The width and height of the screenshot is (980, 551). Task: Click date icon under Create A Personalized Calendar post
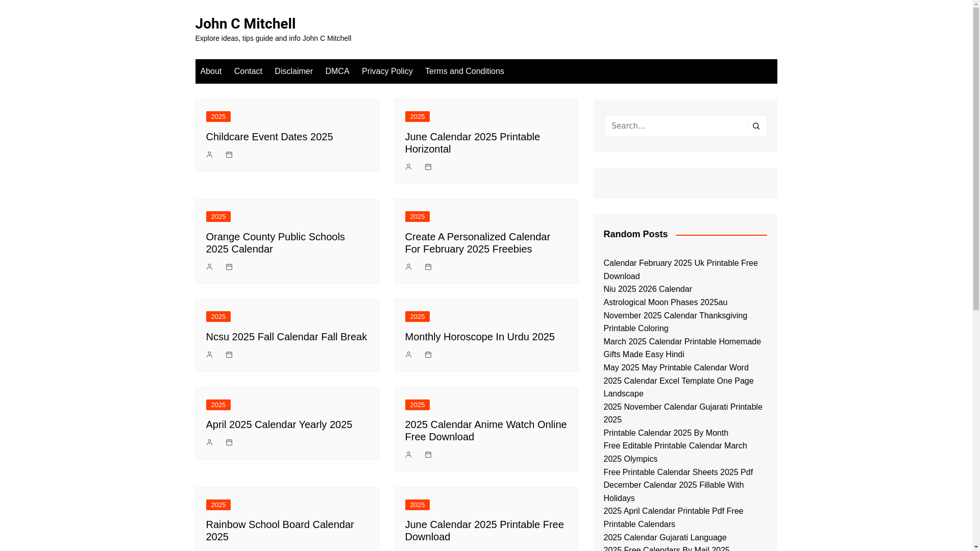[428, 267]
